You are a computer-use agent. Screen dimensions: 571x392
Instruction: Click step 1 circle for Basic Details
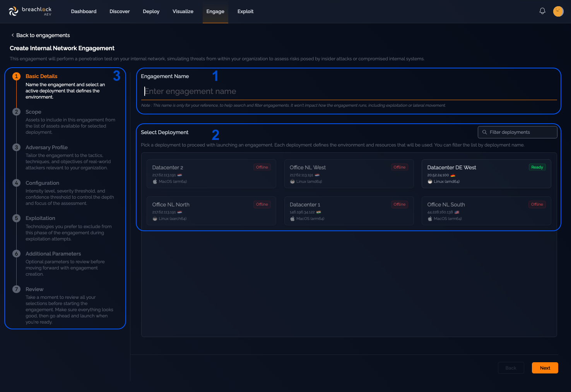pos(16,76)
